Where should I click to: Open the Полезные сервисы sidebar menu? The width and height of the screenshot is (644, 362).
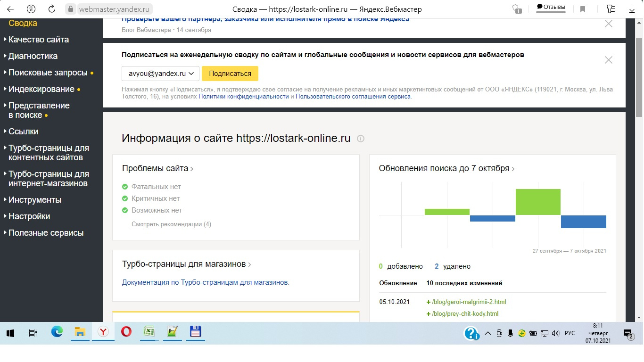click(x=46, y=233)
